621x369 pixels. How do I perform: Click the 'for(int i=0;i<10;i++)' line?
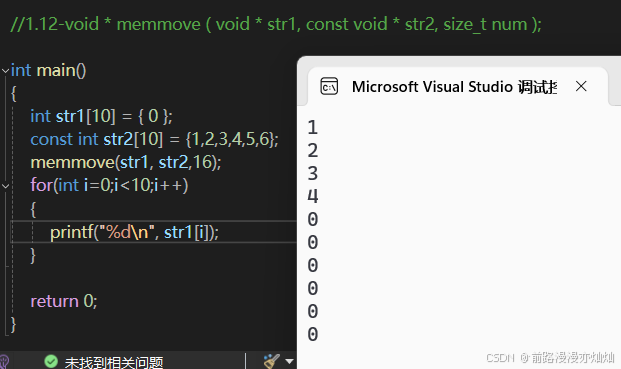[x=109, y=185]
